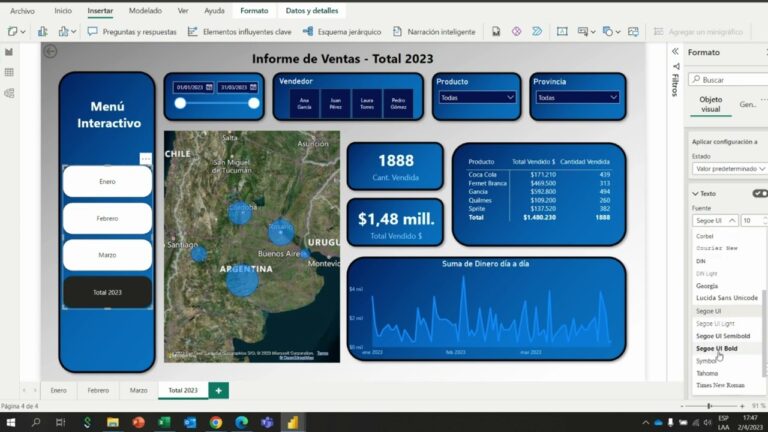The image size is (768, 432).
Task: Choose Times New Roman font option
Action: (x=720, y=385)
